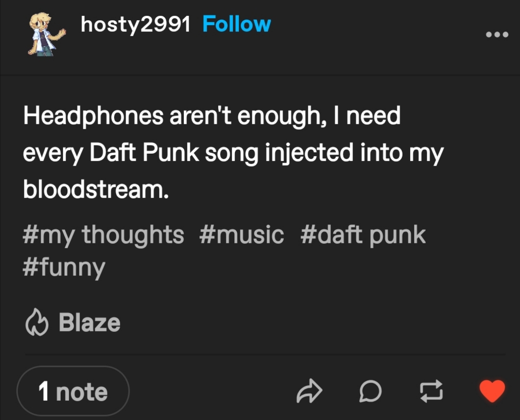Follow the hosty2991 blog
The height and width of the screenshot is (420, 520).
pyautogui.click(x=236, y=24)
